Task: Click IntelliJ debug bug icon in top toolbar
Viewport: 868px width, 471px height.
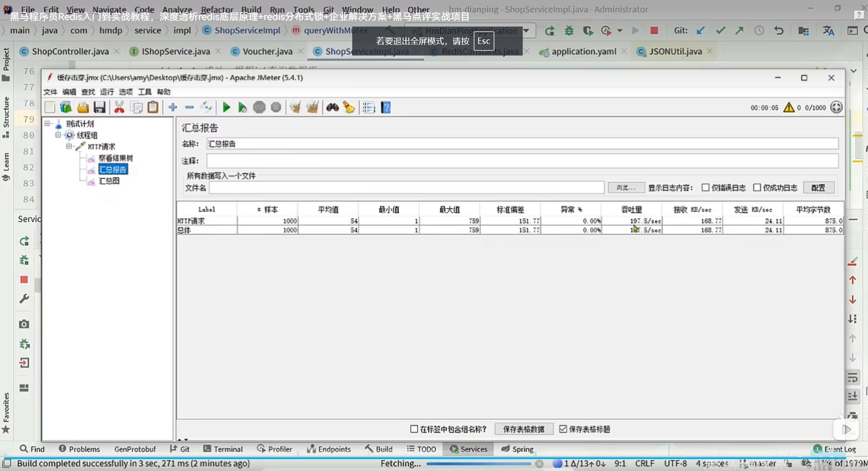Action: click(x=569, y=31)
